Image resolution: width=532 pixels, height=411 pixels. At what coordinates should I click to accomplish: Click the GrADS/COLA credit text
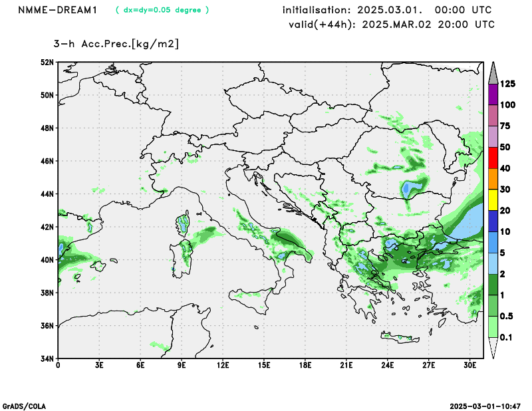tap(24, 406)
